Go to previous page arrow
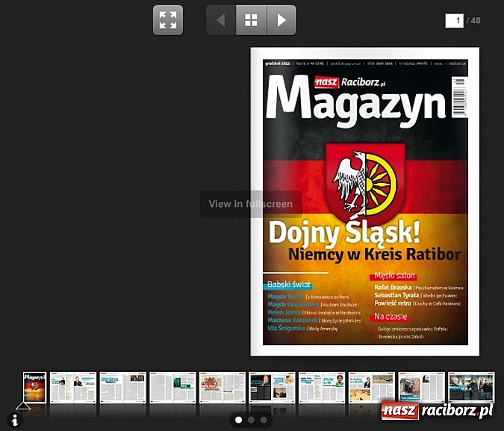The height and width of the screenshot is (431, 504). click(221, 20)
